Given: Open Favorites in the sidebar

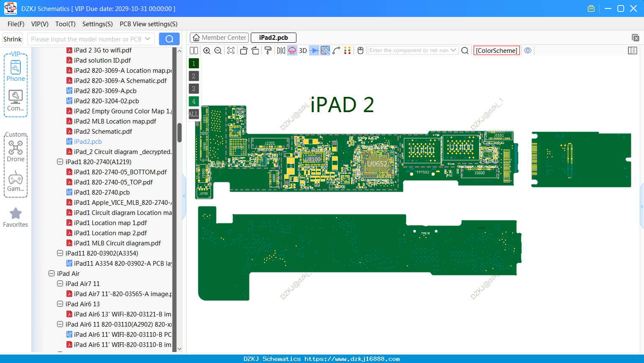Looking at the screenshot, I should click(16, 217).
